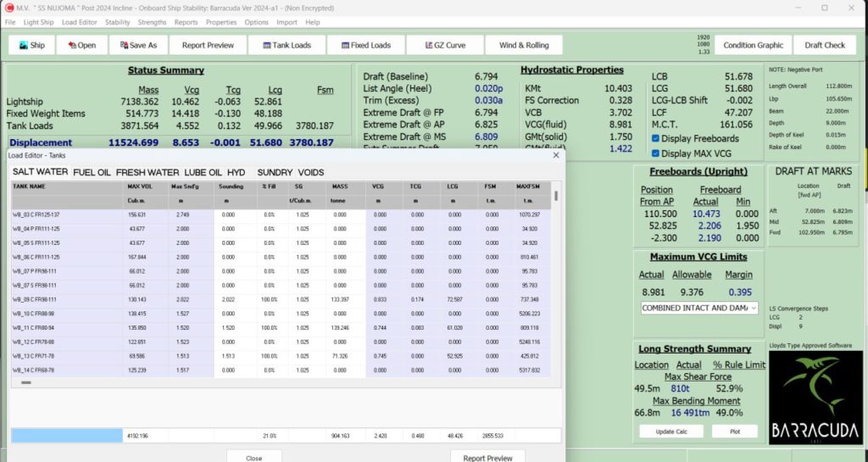Click the Plot button
The image size is (868, 462).
pos(735,431)
